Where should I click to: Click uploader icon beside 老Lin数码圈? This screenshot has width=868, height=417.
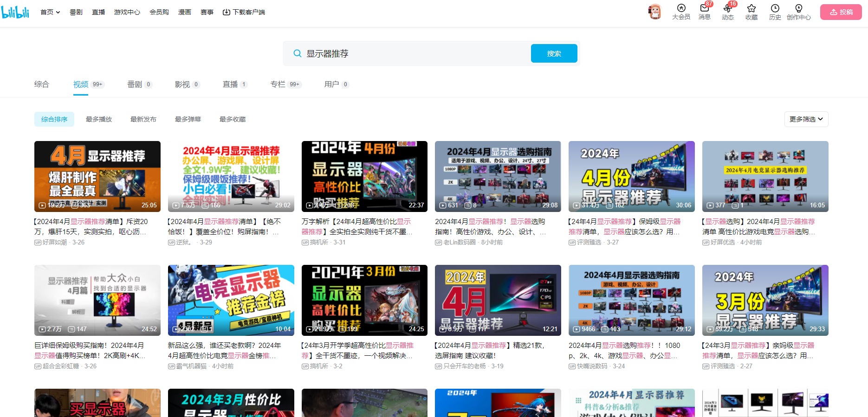438,243
